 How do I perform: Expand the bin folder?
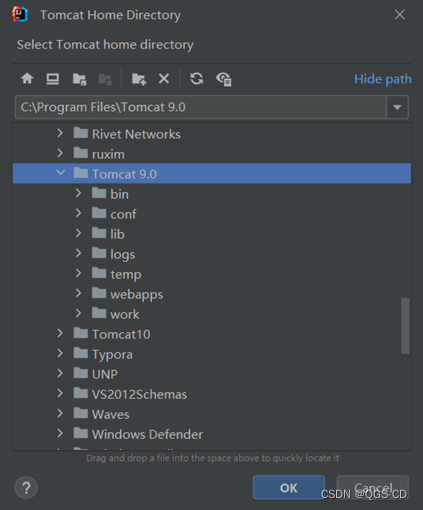click(78, 193)
